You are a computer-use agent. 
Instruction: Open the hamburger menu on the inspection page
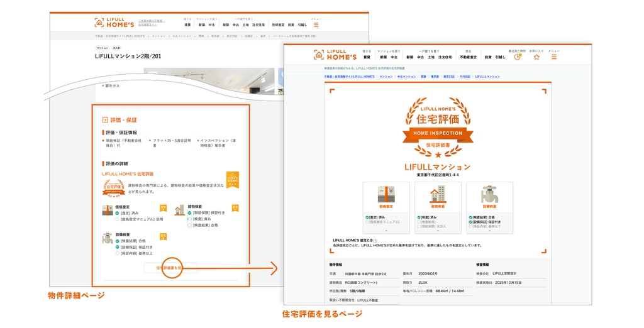(x=553, y=57)
